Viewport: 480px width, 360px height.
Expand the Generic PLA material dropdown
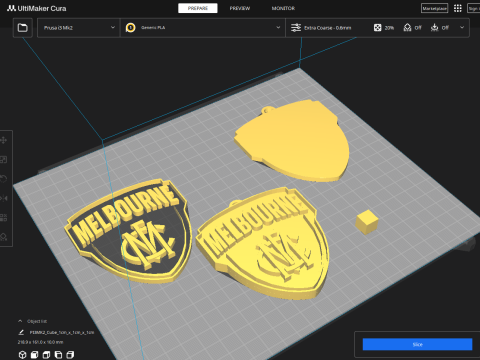point(278,27)
